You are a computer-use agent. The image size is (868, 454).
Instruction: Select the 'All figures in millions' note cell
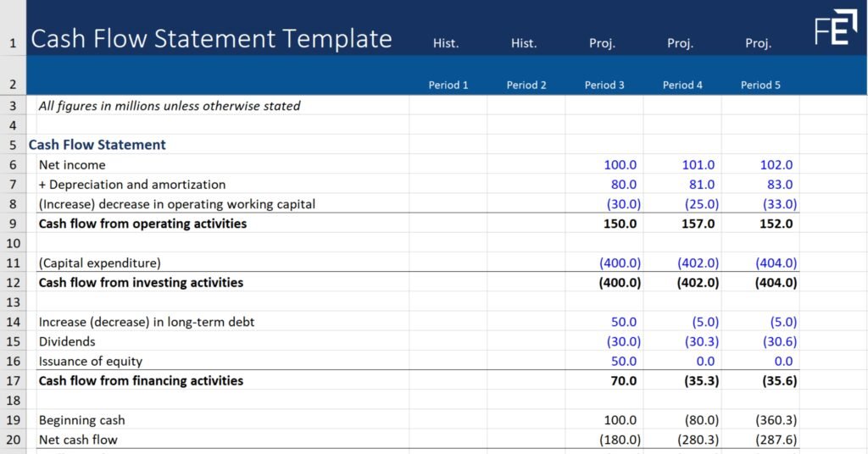(170, 106)
